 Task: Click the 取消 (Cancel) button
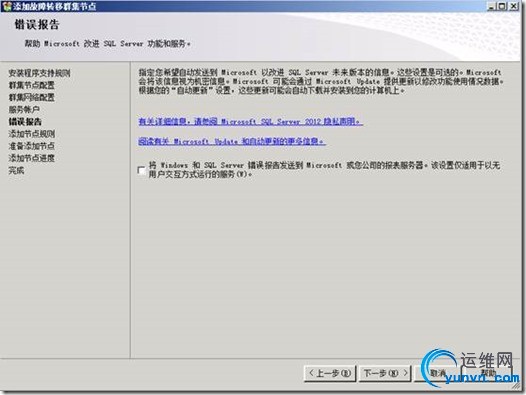point(437,374)
